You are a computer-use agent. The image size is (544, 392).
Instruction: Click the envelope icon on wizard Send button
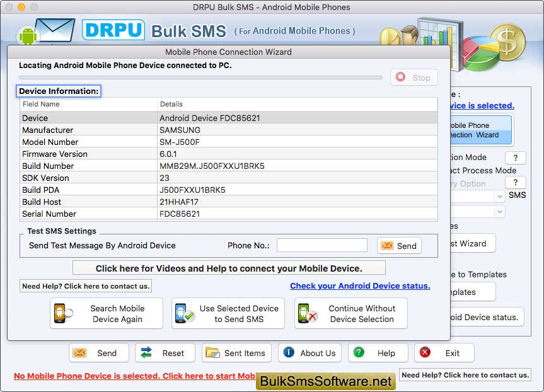pos(387,246)
